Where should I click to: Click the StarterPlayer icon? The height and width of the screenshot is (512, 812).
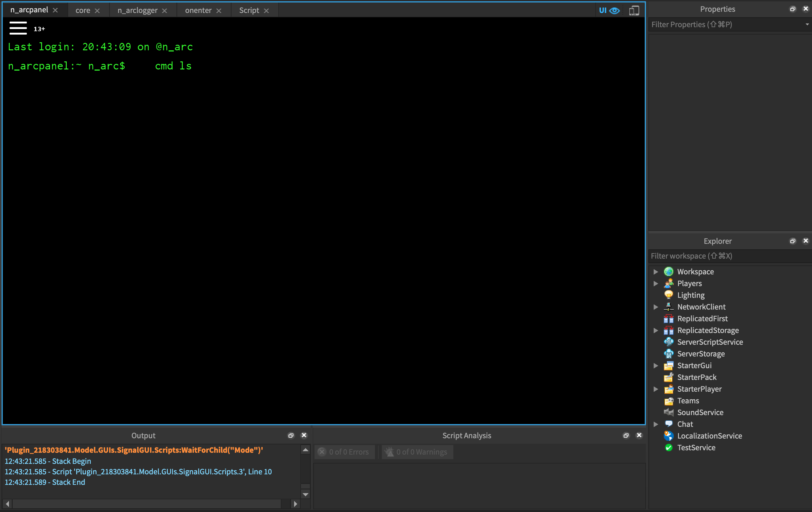point(668,389)
